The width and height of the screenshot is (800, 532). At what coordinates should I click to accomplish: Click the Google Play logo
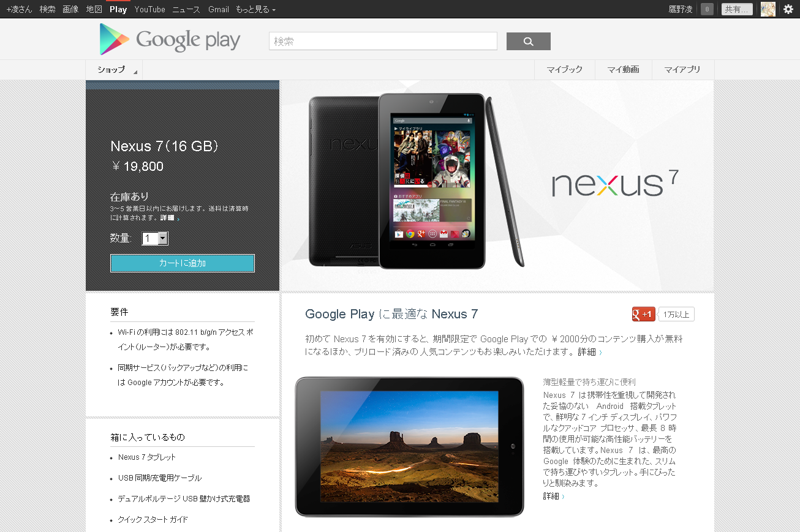[x=170, y=40]
